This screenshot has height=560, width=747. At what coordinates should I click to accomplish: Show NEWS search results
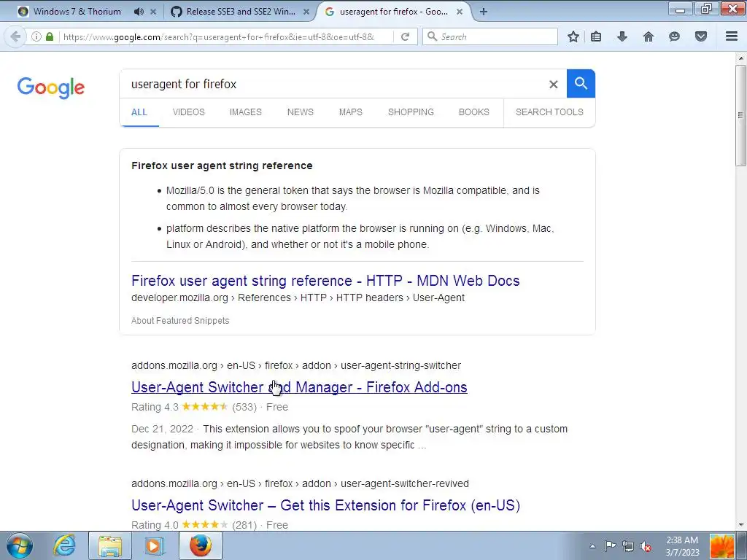300,112
